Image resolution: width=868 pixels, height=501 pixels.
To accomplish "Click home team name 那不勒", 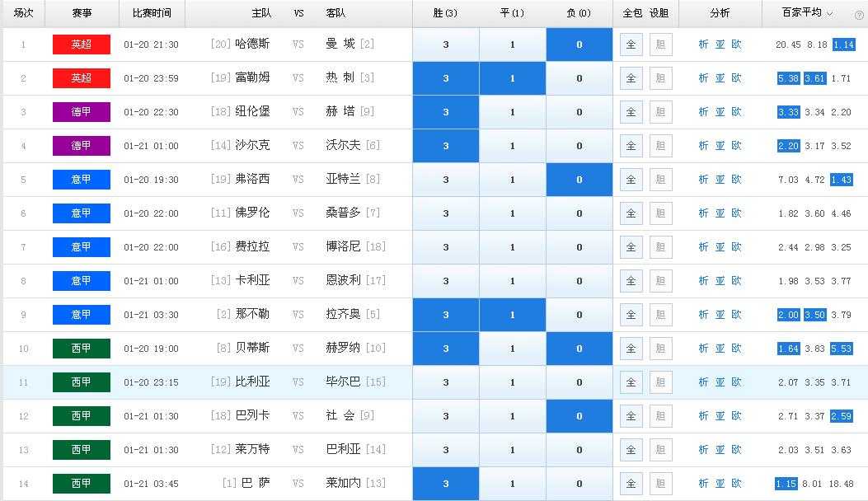I will point(252,314).
